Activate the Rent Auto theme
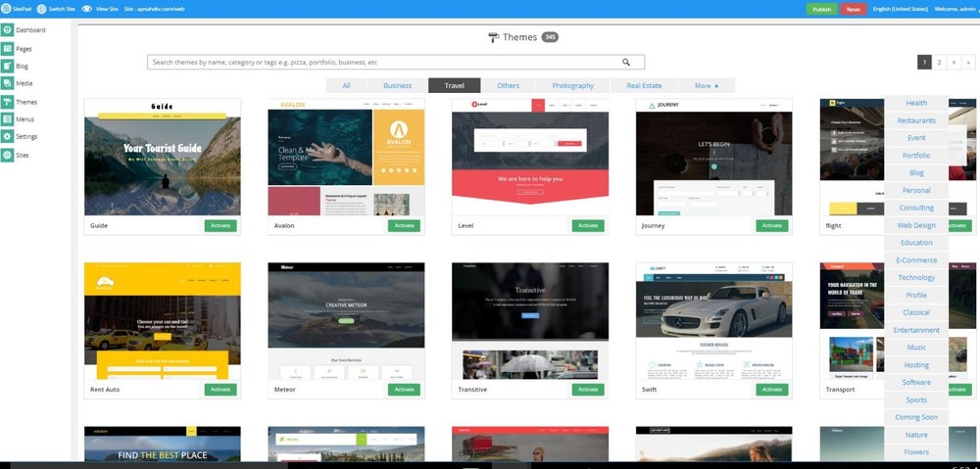980x469 pixels. point(220,389)
